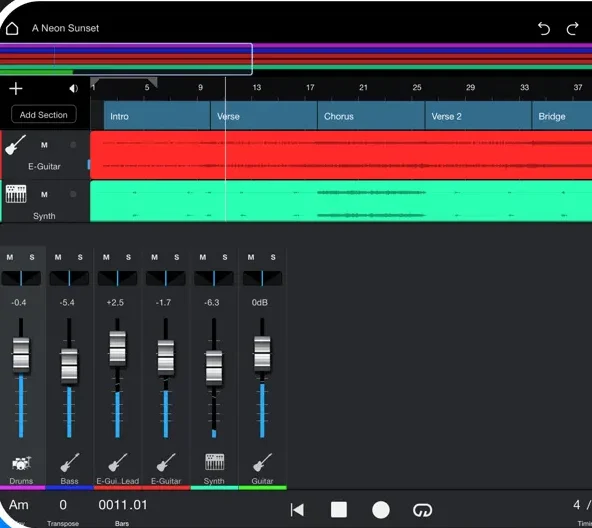This screenshot has height=528, width=592.
Task: Click the redo arrow icon
Action: tap(572, 29)
